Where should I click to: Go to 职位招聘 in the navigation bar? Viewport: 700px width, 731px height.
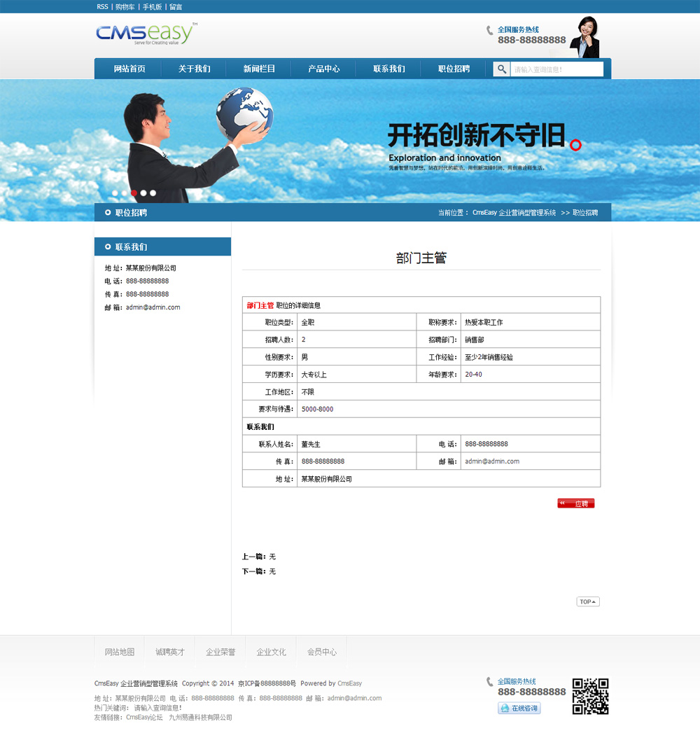(454, 69)
